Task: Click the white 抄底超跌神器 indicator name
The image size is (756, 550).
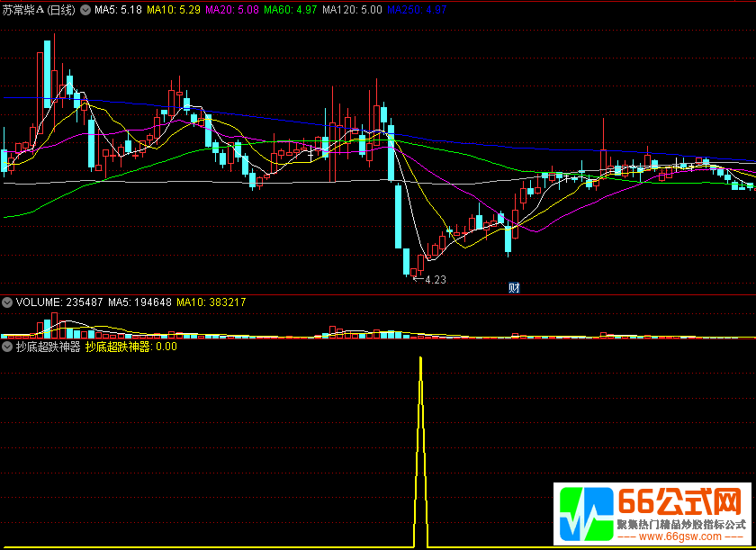Action: click(x=48, y=346)
